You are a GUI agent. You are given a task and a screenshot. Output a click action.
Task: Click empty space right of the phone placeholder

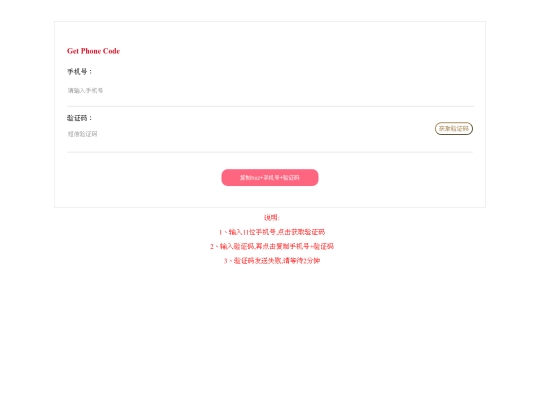pyautogui.click(x=276, y=91)
